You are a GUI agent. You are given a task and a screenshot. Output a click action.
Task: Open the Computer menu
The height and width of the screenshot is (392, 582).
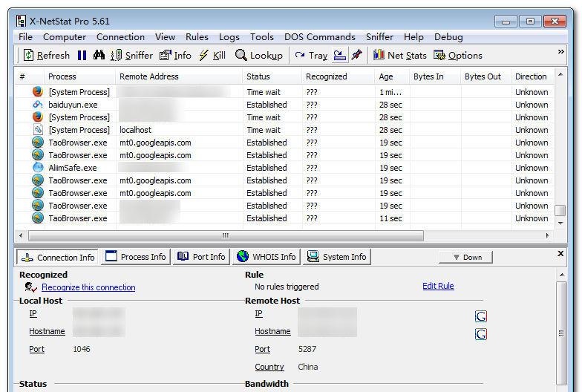pyautogui.click(x=65, y=37)
